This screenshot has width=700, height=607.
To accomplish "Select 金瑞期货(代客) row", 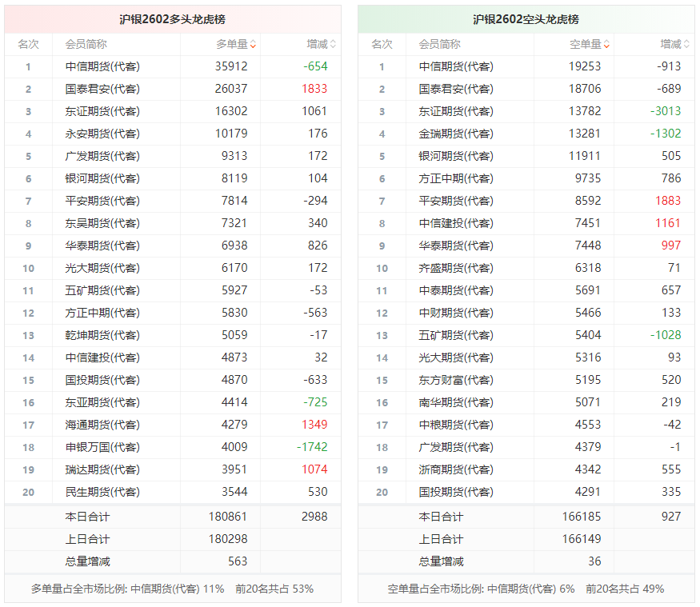I will pos(526,134).
